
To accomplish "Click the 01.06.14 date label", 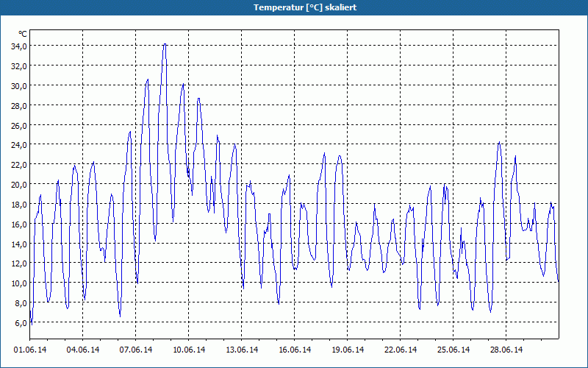I will click(x=30, y=350).
